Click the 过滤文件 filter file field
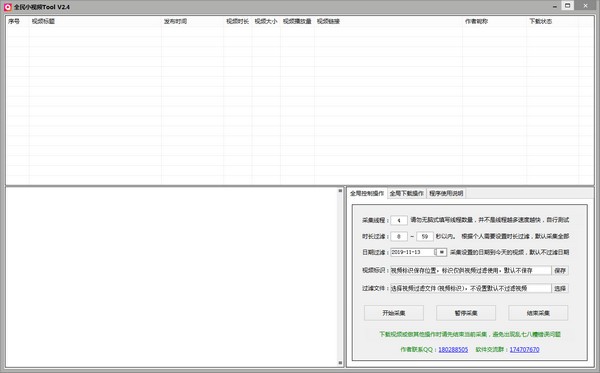600x373 pixels. tap(471, 288)
